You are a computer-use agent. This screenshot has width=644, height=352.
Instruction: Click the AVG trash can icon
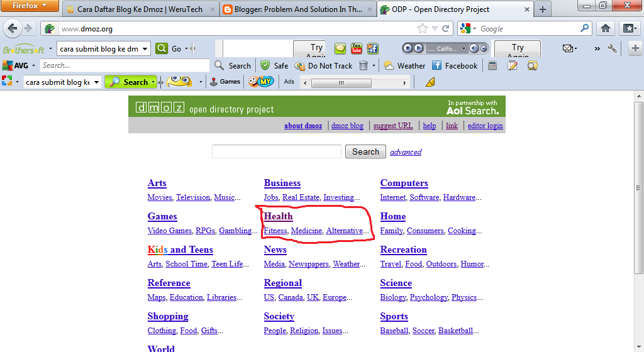pos(364,65)
